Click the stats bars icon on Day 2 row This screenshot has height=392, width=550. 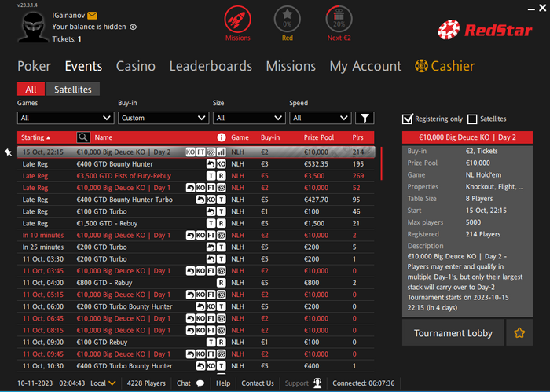222,152
